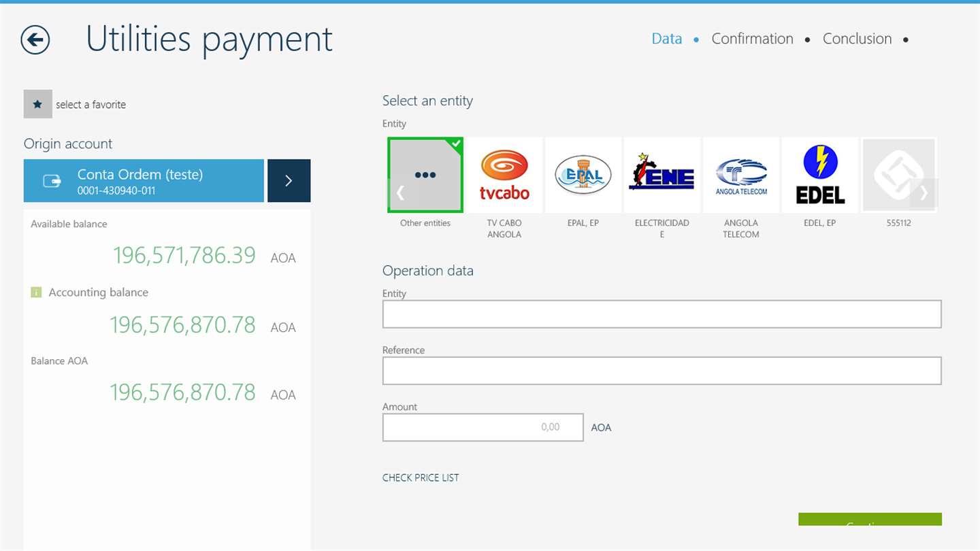The width and height of the screenshot is (980, 551).
Task: Click the 'Origin account' heading
Action: (68, 144)
